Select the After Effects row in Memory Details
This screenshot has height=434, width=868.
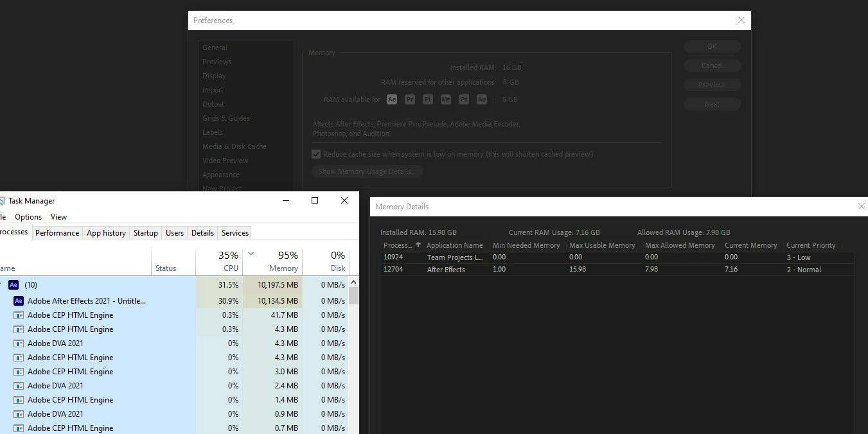[617, 270]
